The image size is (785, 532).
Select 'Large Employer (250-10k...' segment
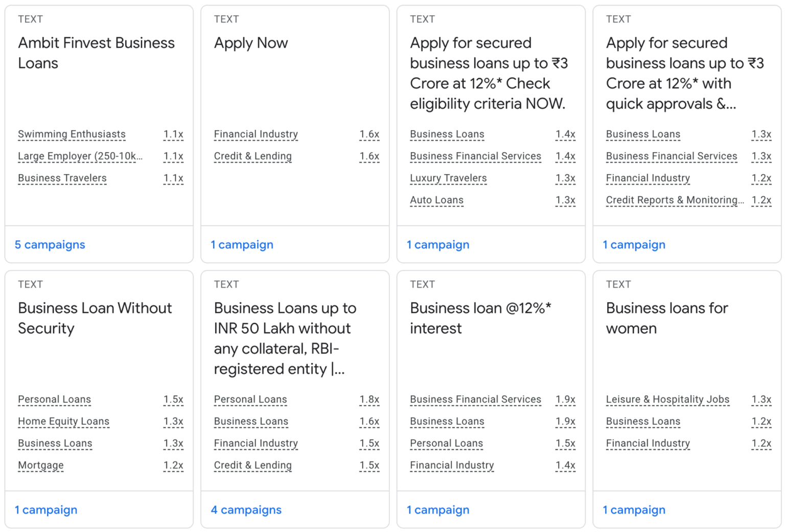click(80, 156)
